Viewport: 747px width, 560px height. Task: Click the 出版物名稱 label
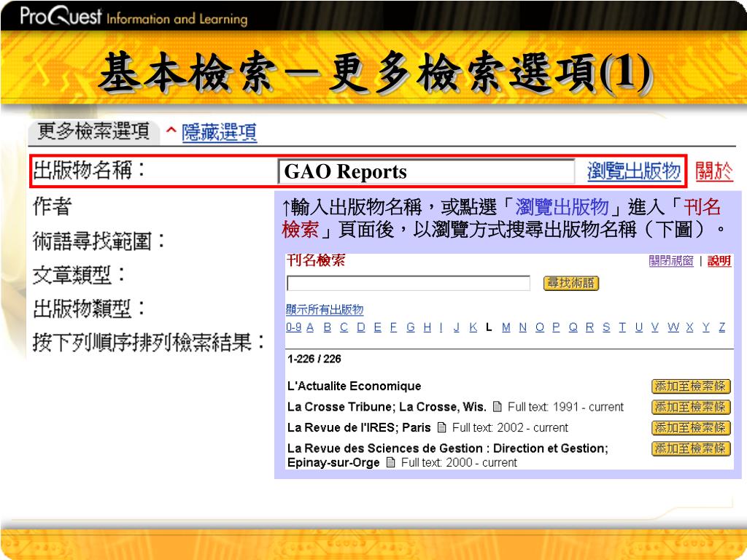[x=88, y=170]
